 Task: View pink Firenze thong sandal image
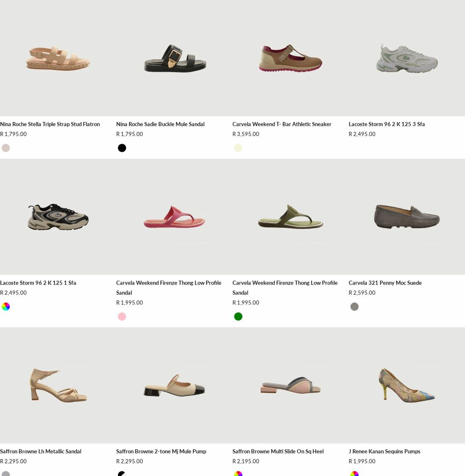(x=174, y=217)
